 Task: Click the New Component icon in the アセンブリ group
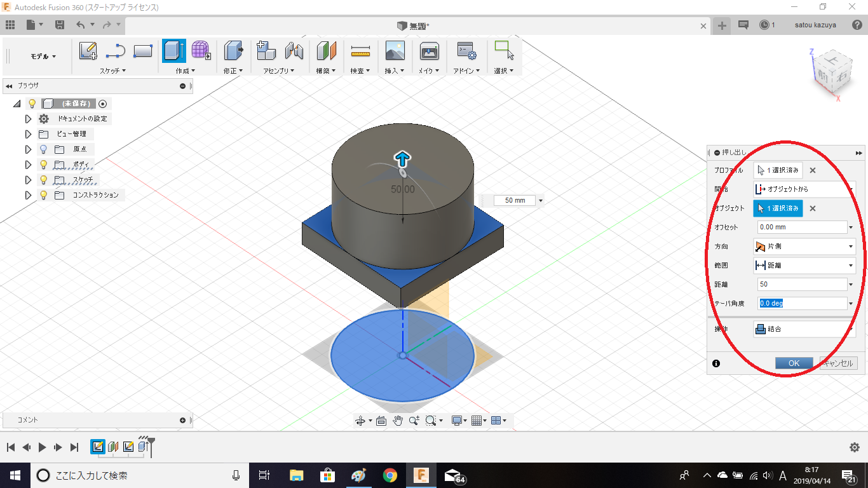(266, 51)
